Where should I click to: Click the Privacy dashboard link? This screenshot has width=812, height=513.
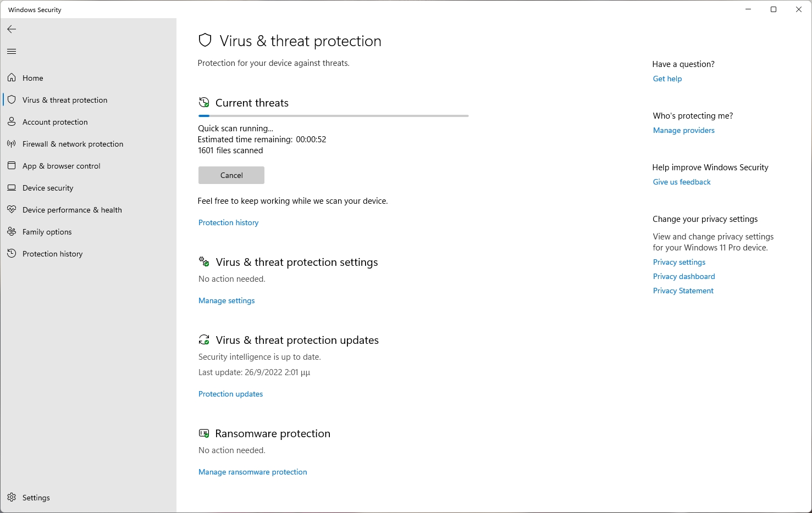tap(683, 276)
